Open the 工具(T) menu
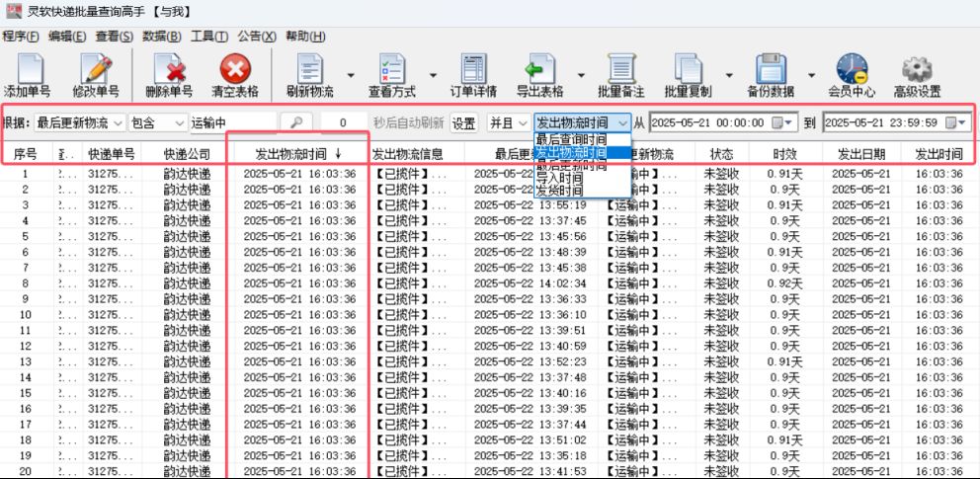The width and height of the screenshot is (980, 479). click(209, 37)
